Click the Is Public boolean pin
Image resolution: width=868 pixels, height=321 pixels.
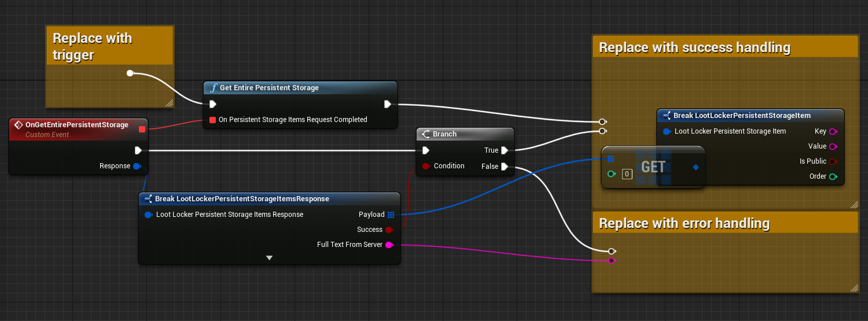pyautogui.click(x=833, y=161)
